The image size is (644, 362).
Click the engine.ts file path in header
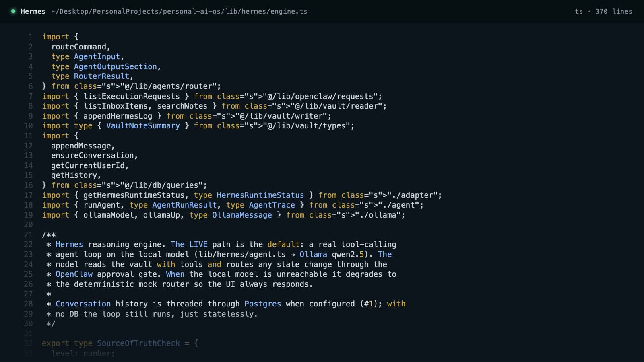(x=179, y=11)
